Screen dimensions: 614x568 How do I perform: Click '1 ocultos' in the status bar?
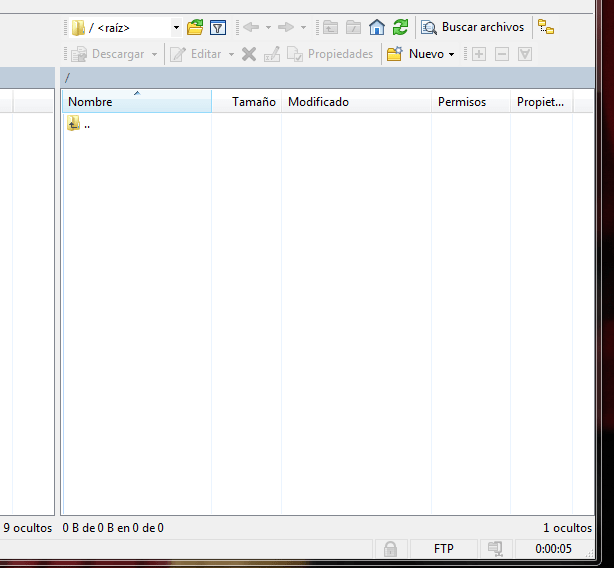[x=567, y=528]
